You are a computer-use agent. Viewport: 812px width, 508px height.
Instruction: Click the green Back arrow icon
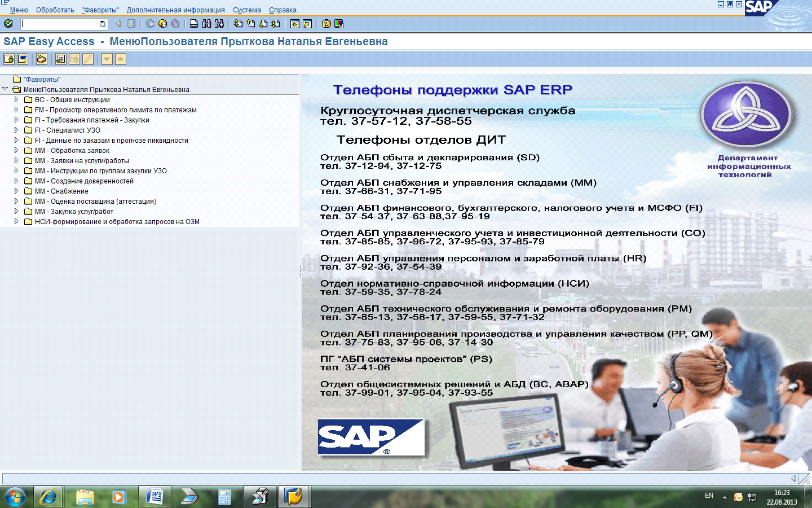coord(151,24)
